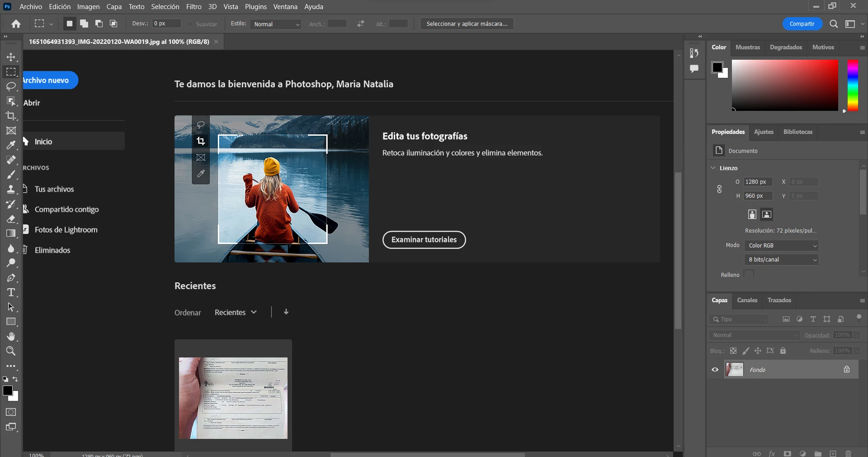Open Fotos de Lightroom in sidebar

[66, 230]
